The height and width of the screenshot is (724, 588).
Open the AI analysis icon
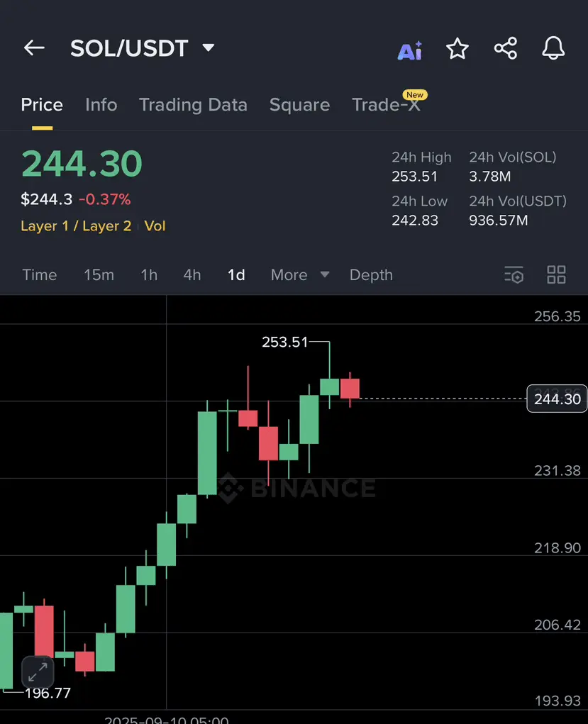pos(410,50)
